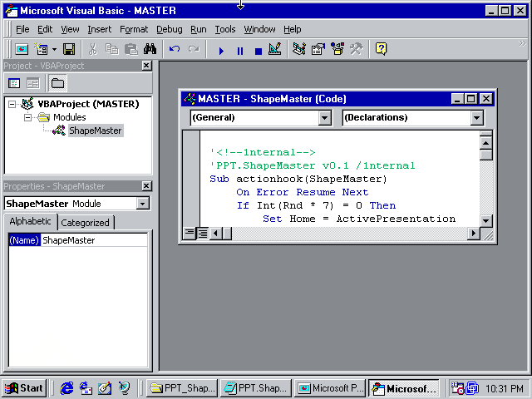
Task: Open the Edit menu
Action: [x=45, y=30]
